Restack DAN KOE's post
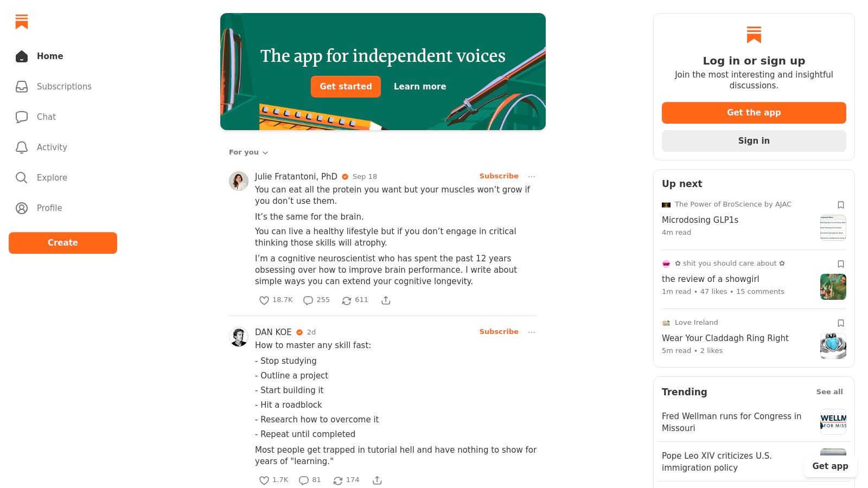This screenshot has width=868, height=488. coord(338,480)
